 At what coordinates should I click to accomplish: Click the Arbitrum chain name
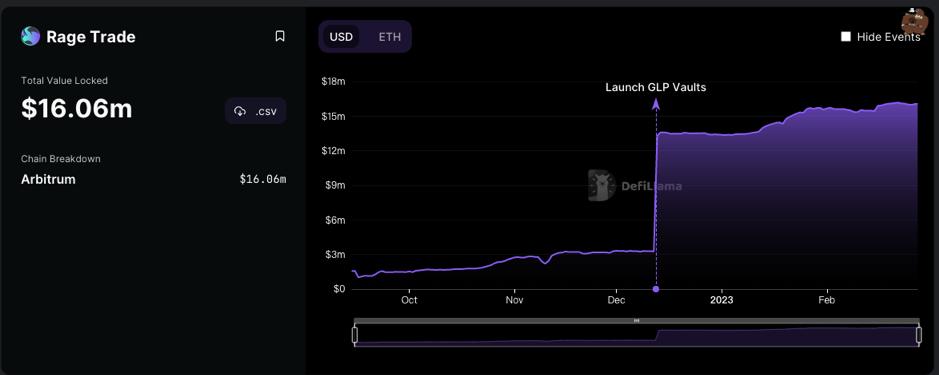49,179
